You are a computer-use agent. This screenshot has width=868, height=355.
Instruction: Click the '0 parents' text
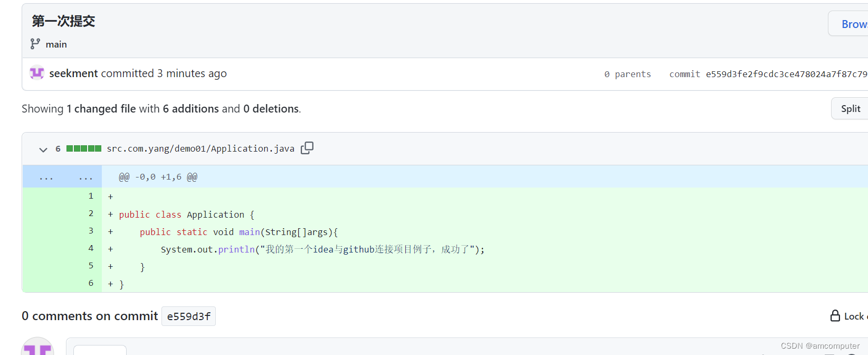(x=627, y=74)
